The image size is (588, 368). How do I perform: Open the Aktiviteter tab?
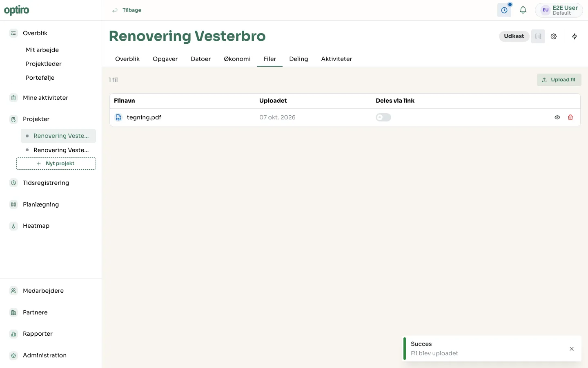pos(336,59)
